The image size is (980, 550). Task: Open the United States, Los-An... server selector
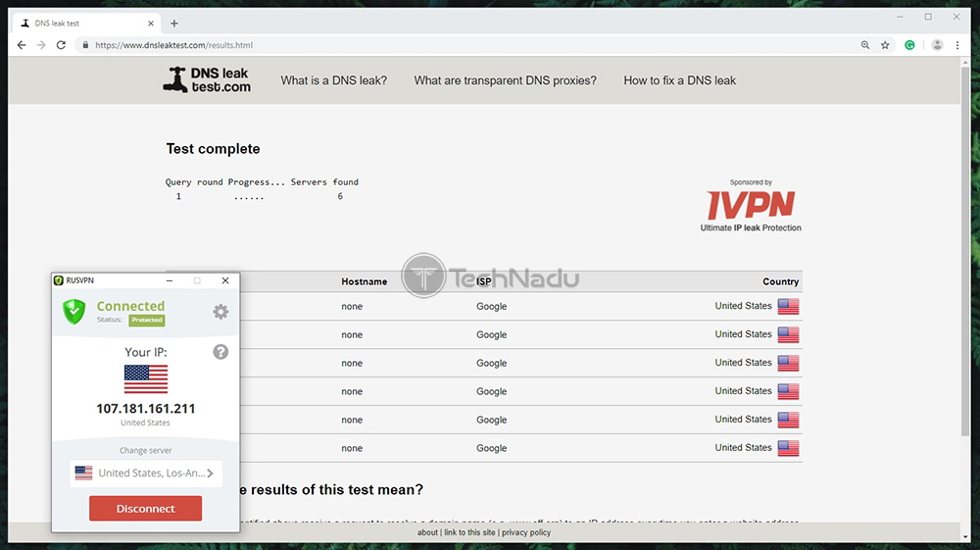pyautogui.click(x=146, y=474)
